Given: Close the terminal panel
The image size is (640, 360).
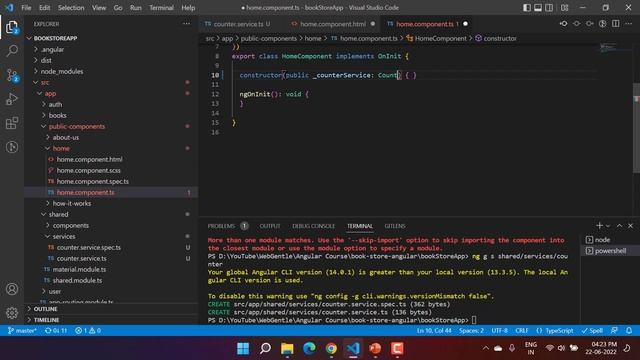Looking at the screenshot, I should [631, 226].
